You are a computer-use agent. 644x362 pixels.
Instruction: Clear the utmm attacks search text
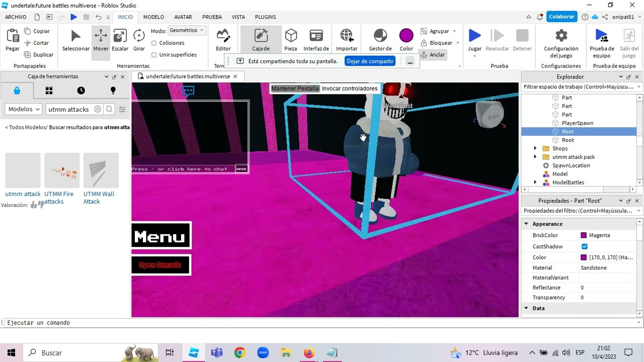pos(98,109)
